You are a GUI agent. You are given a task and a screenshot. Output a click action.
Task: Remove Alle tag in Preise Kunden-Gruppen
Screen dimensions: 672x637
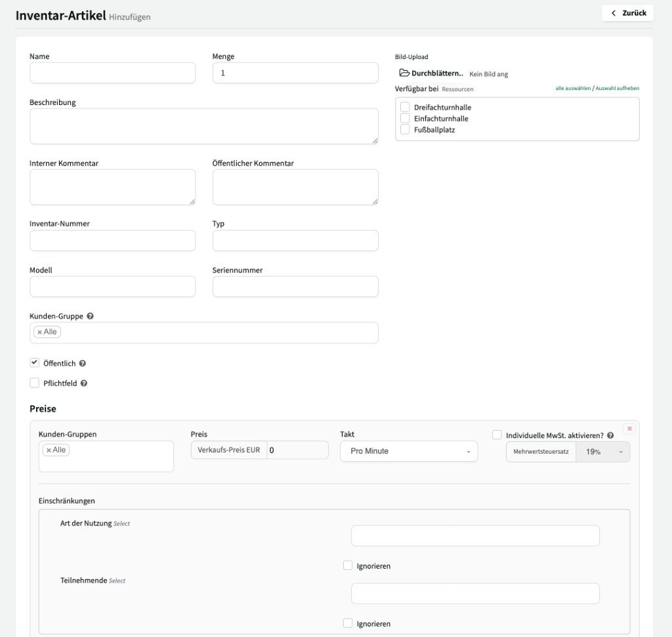click(x=49, y=450)
